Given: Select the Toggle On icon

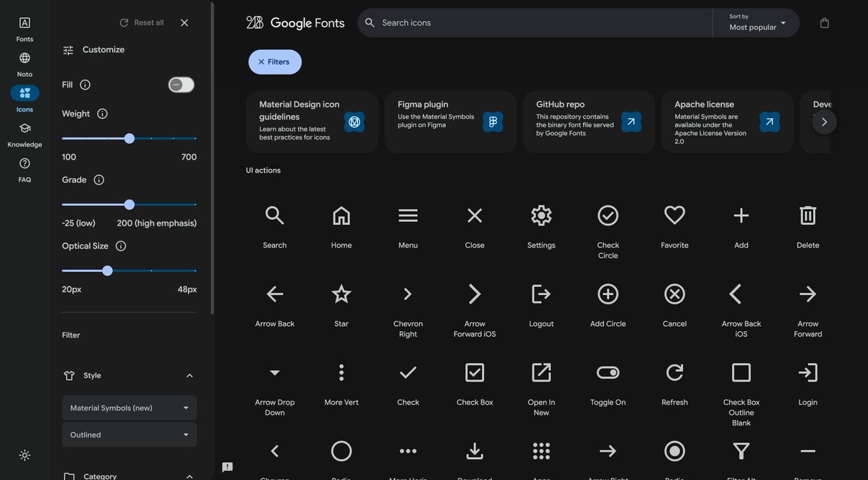Looking at the screenshot, I should 608,373.
